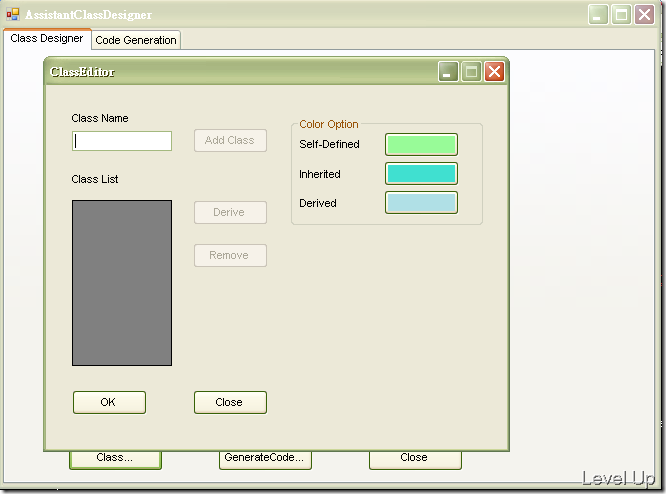Switch to the Code Generation tab
Screen dimensions: 666x494
click(x=136, y=40)
